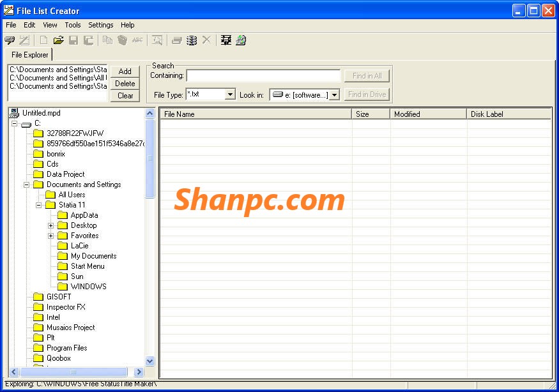Open the File Type dropdown
The width and height of the screenshot is (559, 392).
[x=230, y=94]
